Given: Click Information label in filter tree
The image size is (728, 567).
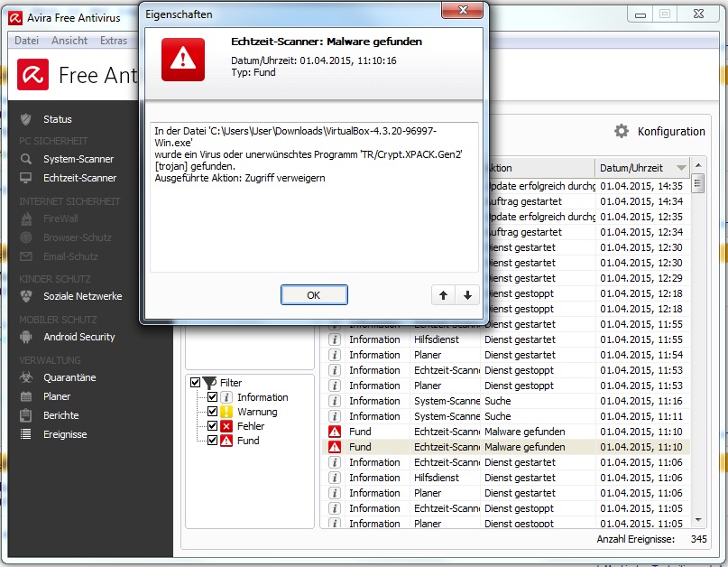Looking at the screenshot, I should click(x=263, y=397).
